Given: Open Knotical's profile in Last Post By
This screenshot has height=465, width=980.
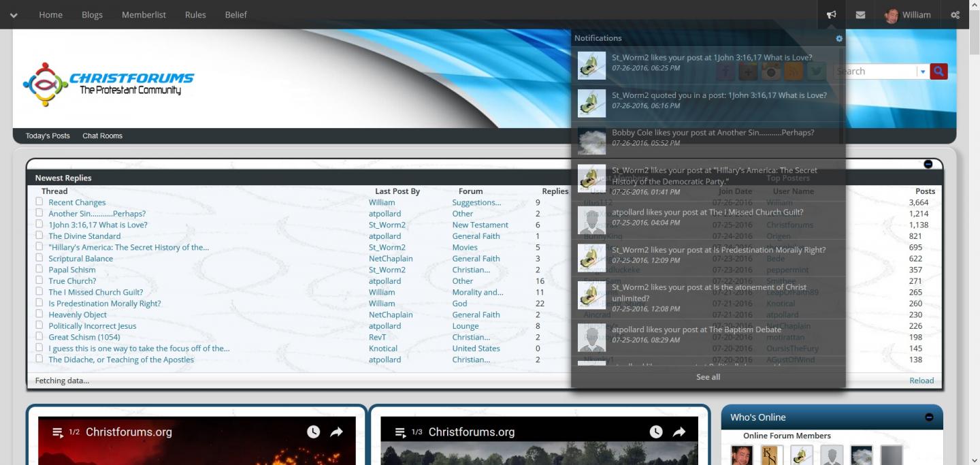Looking at the screenshot, I should tap(383, 348).
